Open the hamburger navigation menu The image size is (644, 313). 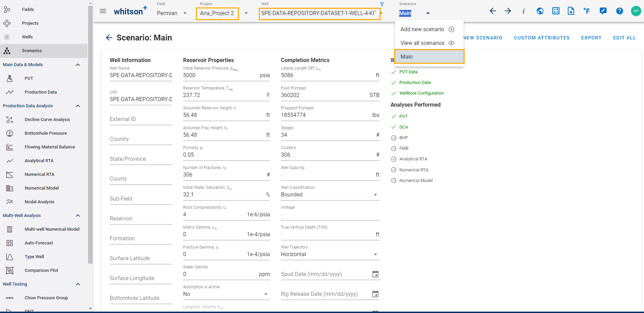pos(103,11)
